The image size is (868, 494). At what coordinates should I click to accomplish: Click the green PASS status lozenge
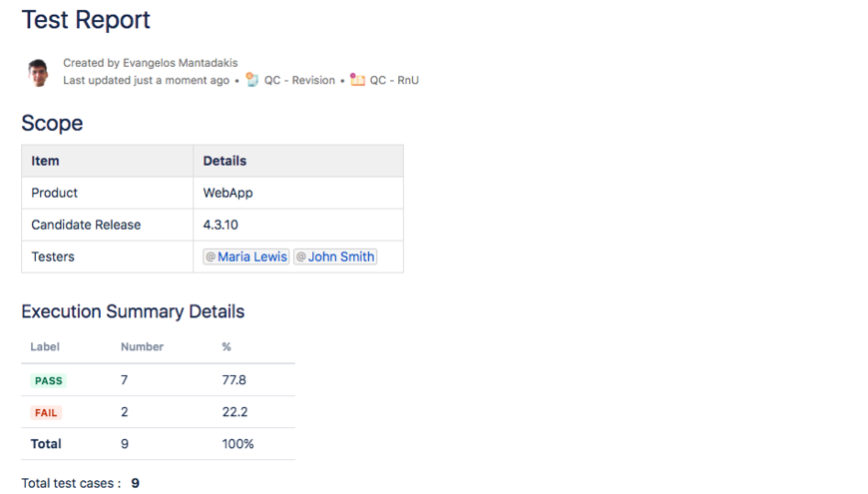(x=48, y=380)
